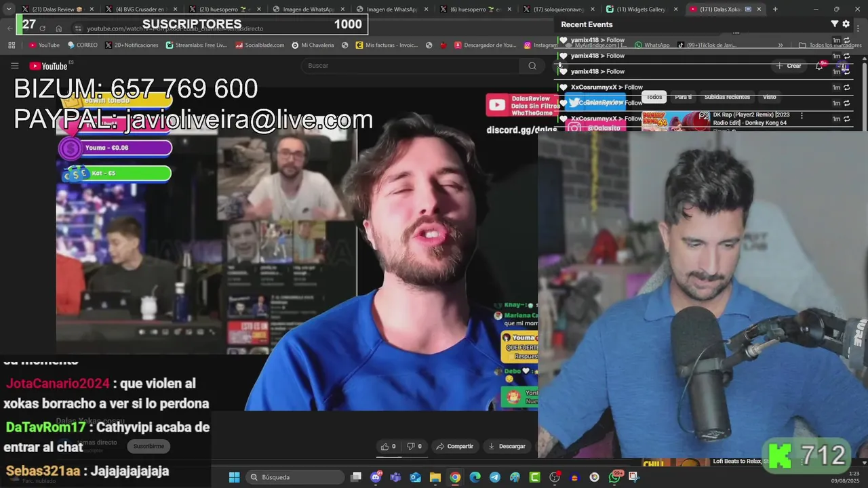Open the WhatsApp bookmark

(x=651, y=45)
